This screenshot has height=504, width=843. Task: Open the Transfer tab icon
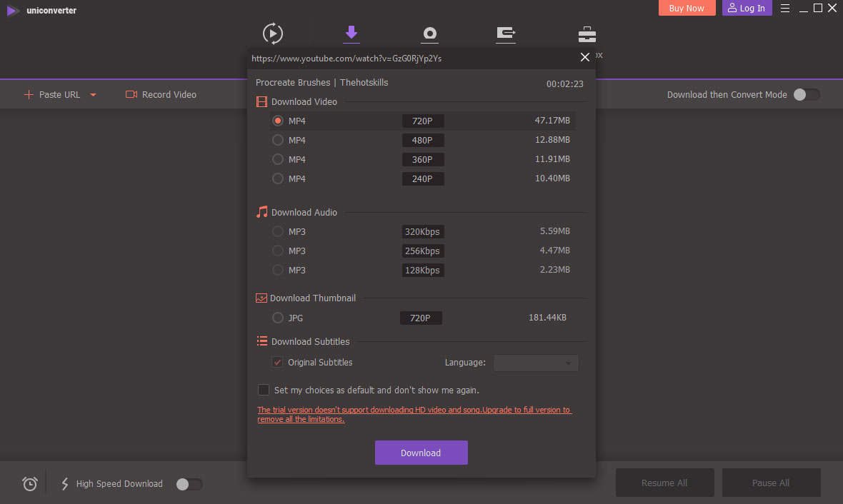[x=505, y=34]
